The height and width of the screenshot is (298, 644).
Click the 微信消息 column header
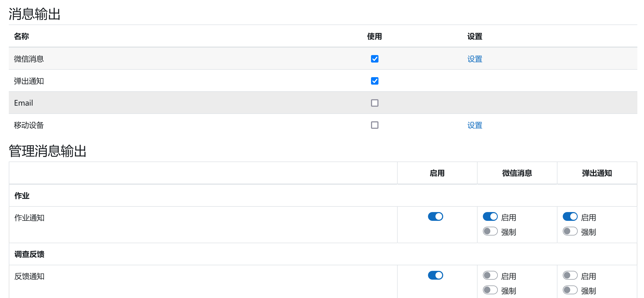point(517,173)
